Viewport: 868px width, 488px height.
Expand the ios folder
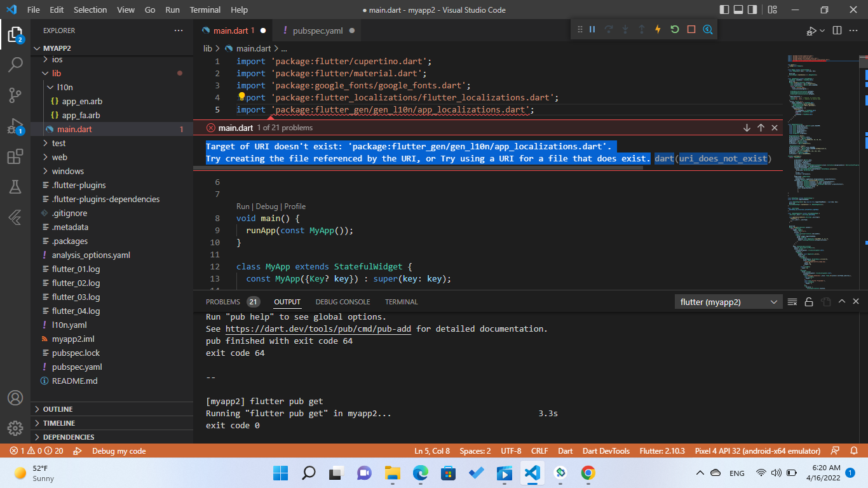point(112,59)
